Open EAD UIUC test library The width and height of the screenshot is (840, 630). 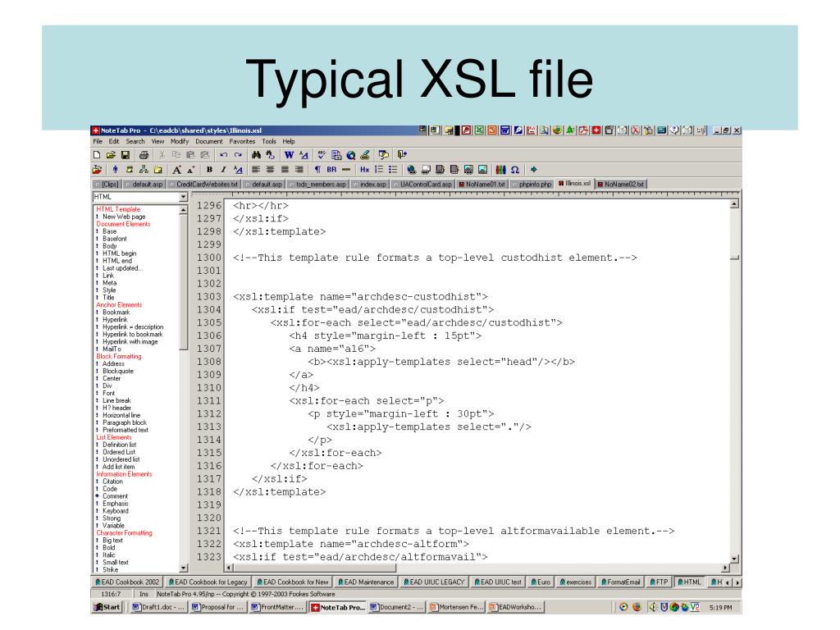(x=496, y=582)
